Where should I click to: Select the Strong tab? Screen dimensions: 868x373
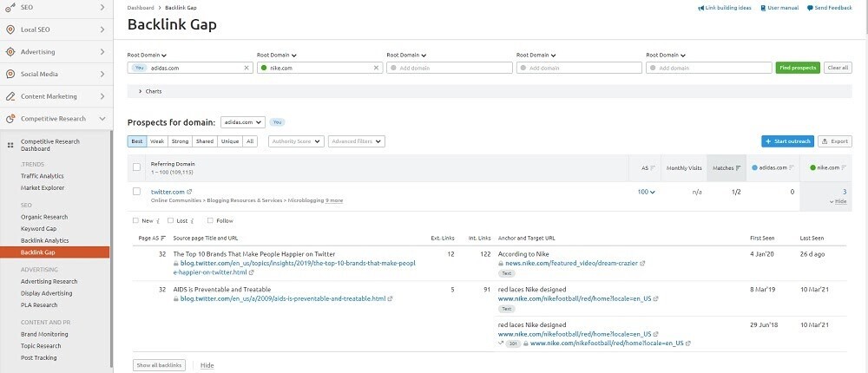pos(180,141)
